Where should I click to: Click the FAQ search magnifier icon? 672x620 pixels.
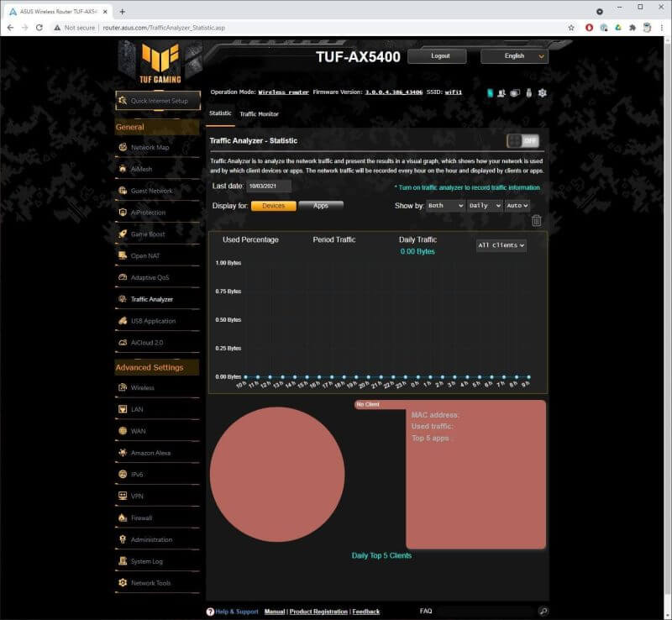click(543, 611)
